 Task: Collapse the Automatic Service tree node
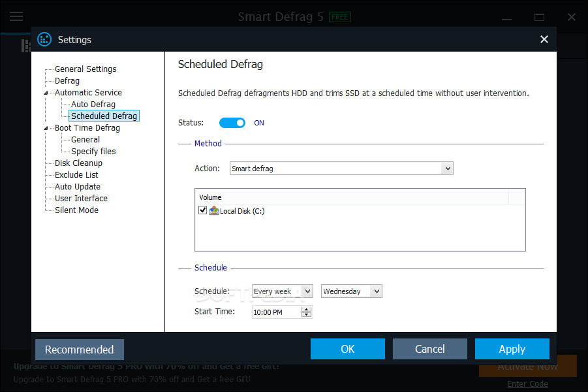tap(46, 93)
